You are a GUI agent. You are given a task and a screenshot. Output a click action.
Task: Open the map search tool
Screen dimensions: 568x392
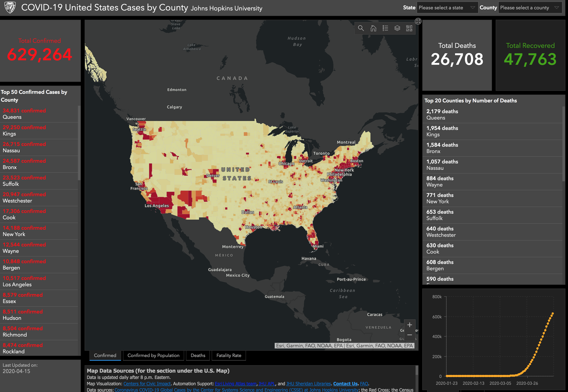361,28
